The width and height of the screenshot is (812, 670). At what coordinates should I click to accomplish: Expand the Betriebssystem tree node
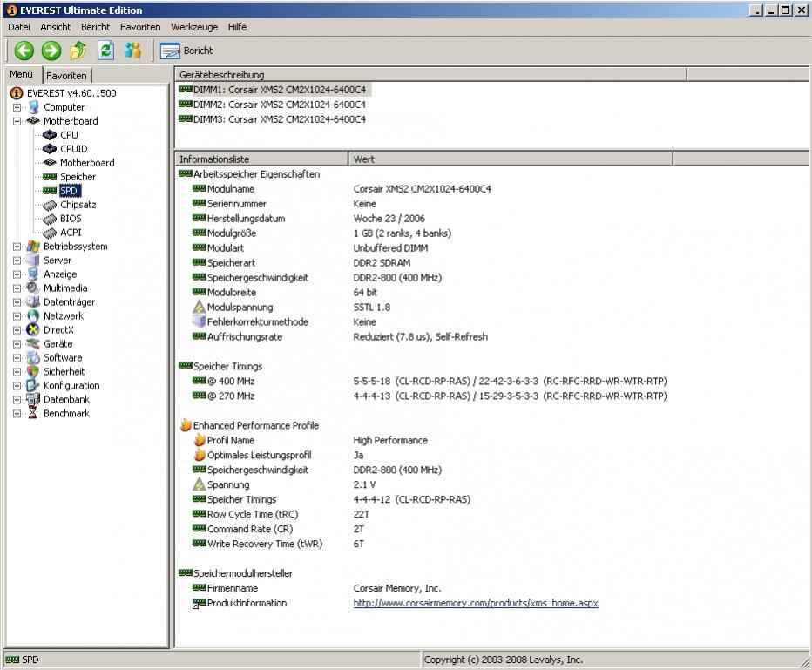[17, 247]
